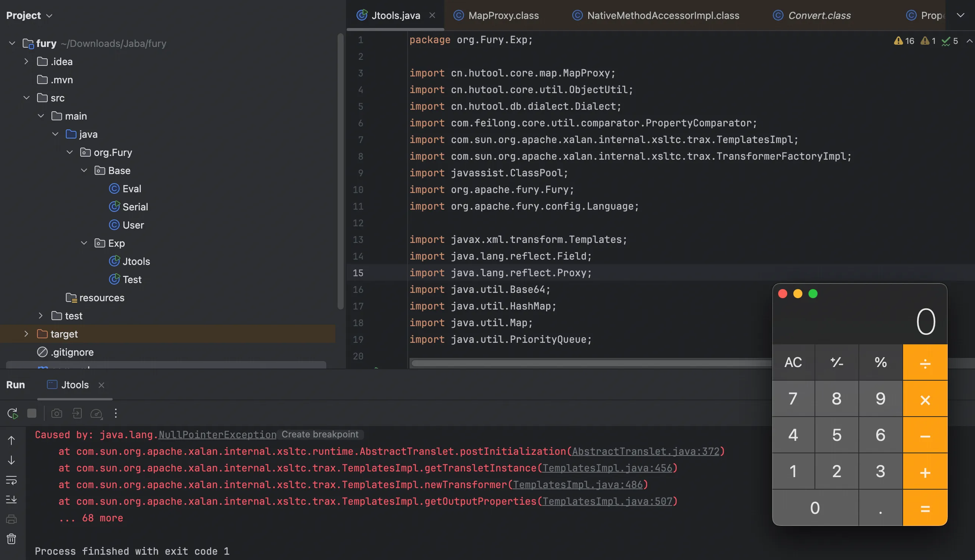Click the Stop process square icon

[x=32, y=414]
